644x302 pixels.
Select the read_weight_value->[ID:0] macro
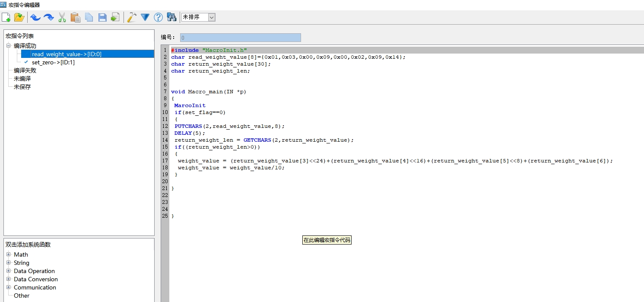pos(67,54)
